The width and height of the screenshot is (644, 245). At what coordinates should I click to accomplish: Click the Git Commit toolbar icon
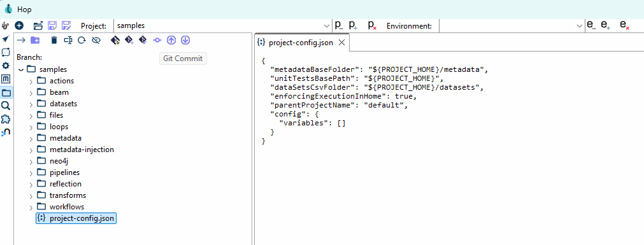click(x=157, y=40)
